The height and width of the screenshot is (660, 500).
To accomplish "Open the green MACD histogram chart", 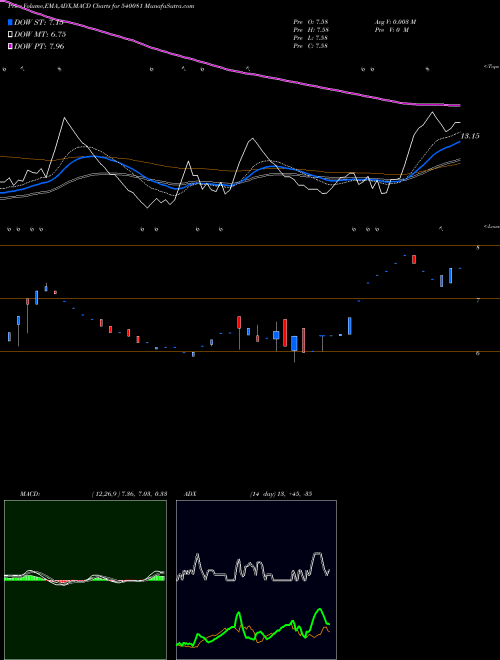I will (85, 580).
